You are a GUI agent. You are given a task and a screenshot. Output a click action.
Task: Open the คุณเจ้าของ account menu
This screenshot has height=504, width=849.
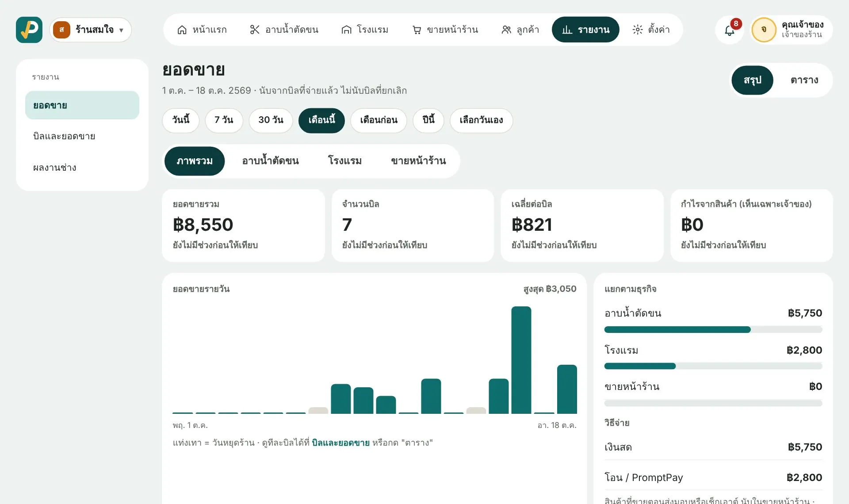pos(792,30)
